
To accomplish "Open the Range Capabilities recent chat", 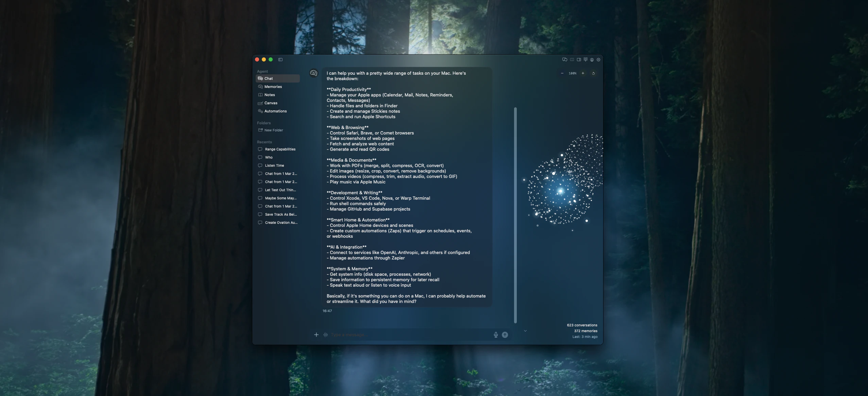I will tap(280, 149).
